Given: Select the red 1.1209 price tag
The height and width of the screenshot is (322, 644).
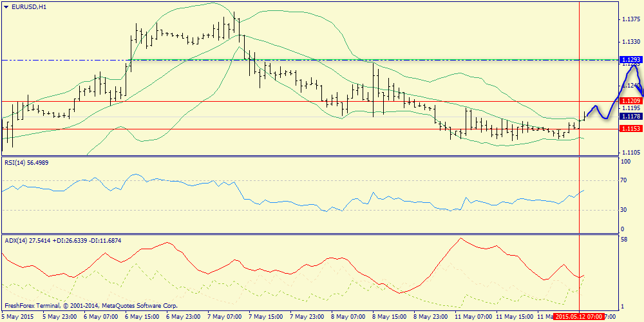Looking at the screenshot, I should pyautogui.click(x=630, y=101).
